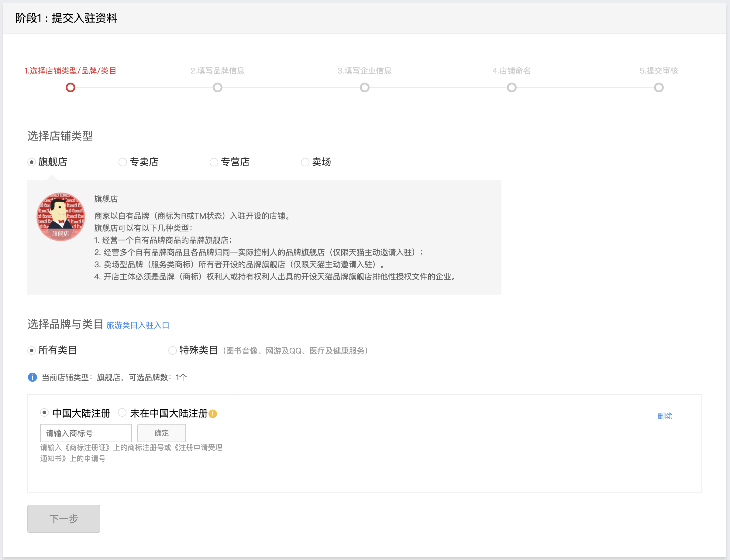Click the step 2 circle for 填写品牌信息

[x=217, y=88]
